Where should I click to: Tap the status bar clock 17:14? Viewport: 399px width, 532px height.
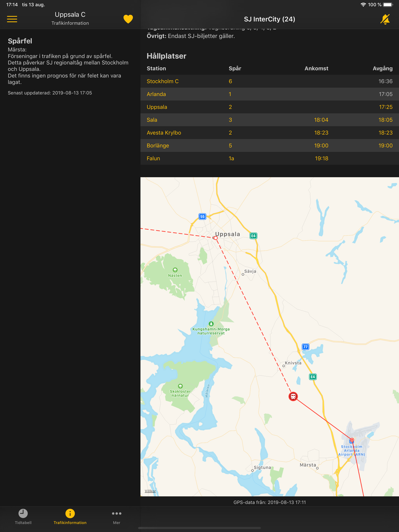[x=12, y=4]
